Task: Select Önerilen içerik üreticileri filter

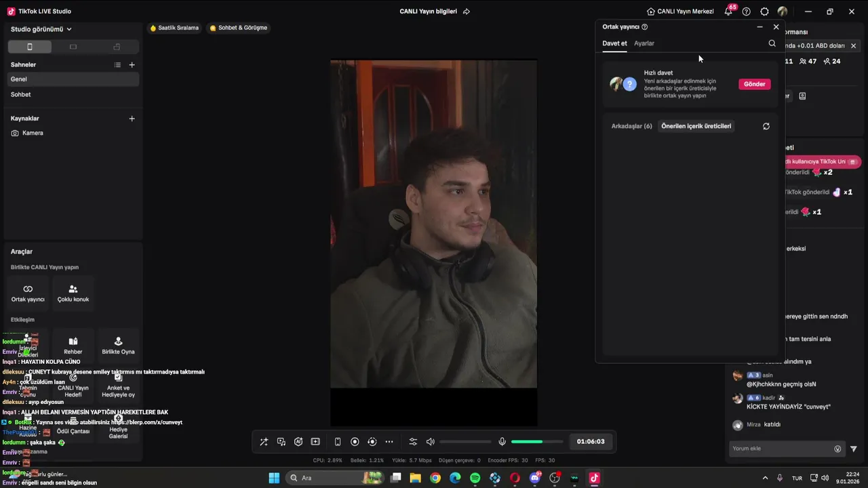Action: [x=696, y=126]
